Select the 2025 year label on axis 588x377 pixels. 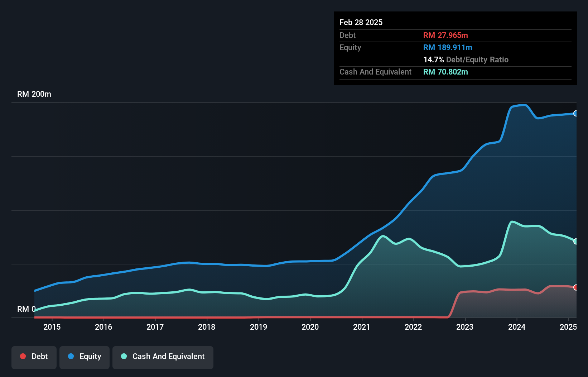569,327
